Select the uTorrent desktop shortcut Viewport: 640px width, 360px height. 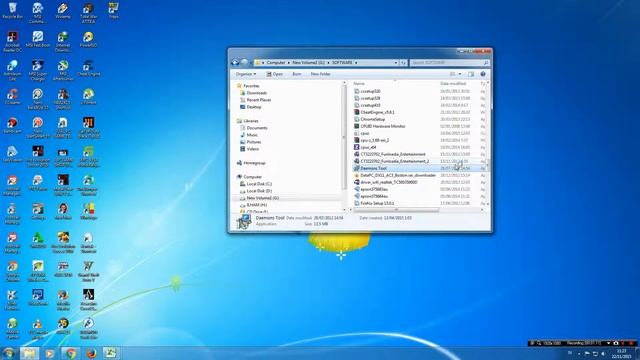tap(88, 97)
